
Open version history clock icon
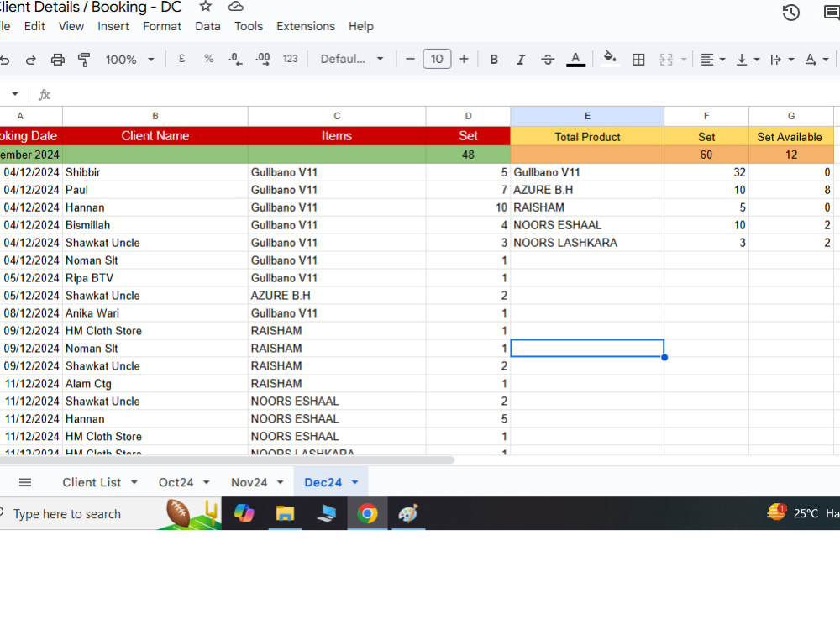tap(790, 13)
